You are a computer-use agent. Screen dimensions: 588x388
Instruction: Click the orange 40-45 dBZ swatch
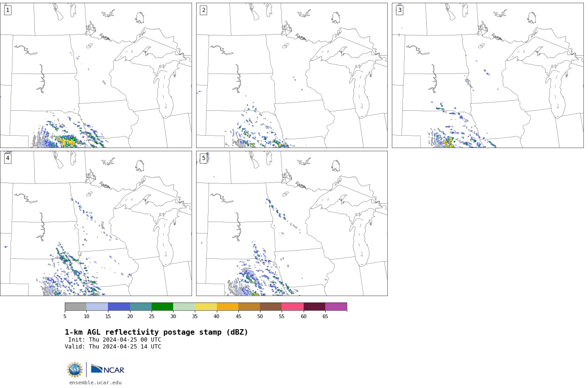coord(227,307)
